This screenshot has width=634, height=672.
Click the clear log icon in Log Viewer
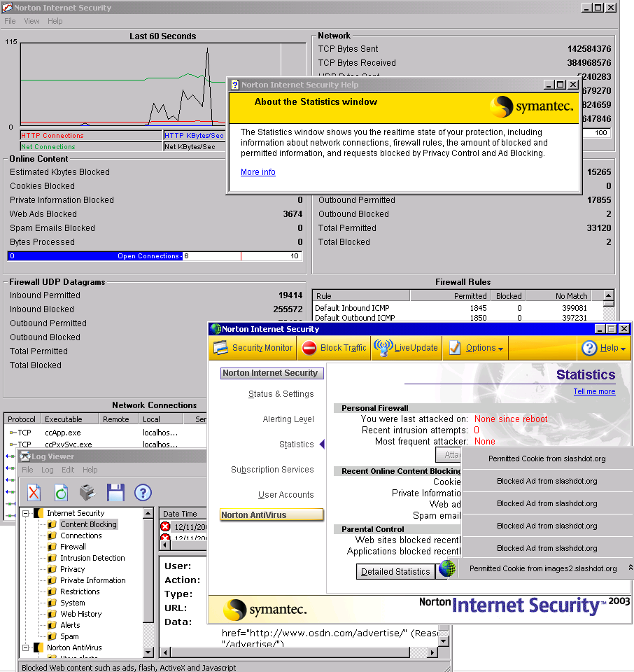pyautogui.click(x=34, y=492)
